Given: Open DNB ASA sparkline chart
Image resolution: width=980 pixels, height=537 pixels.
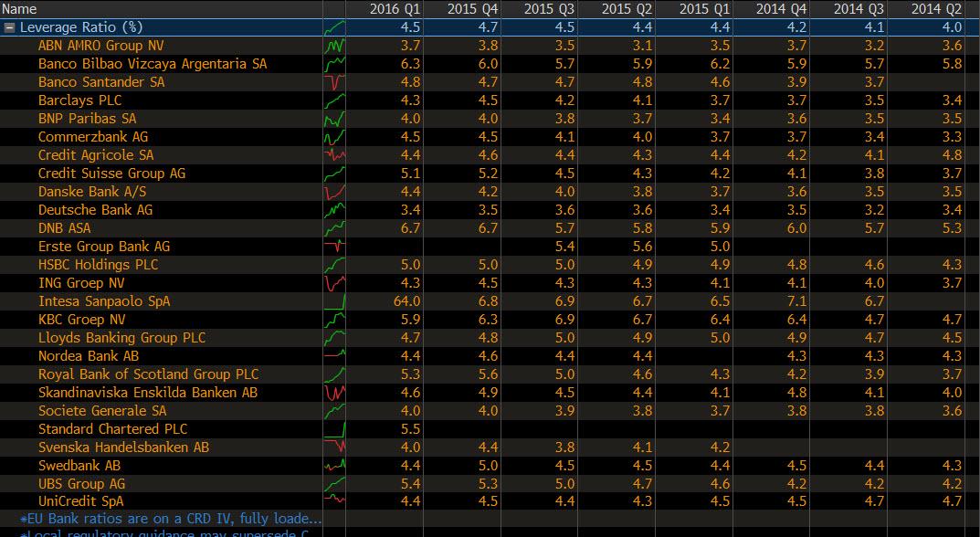Looking at the screenshot, I should [334, 228].
